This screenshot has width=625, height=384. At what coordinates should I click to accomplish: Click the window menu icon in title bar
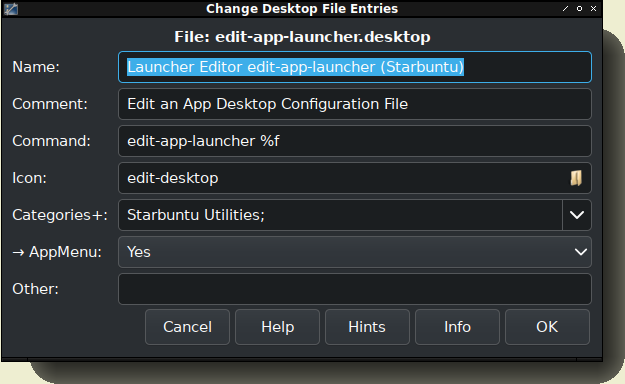click(x=11, y=8)
